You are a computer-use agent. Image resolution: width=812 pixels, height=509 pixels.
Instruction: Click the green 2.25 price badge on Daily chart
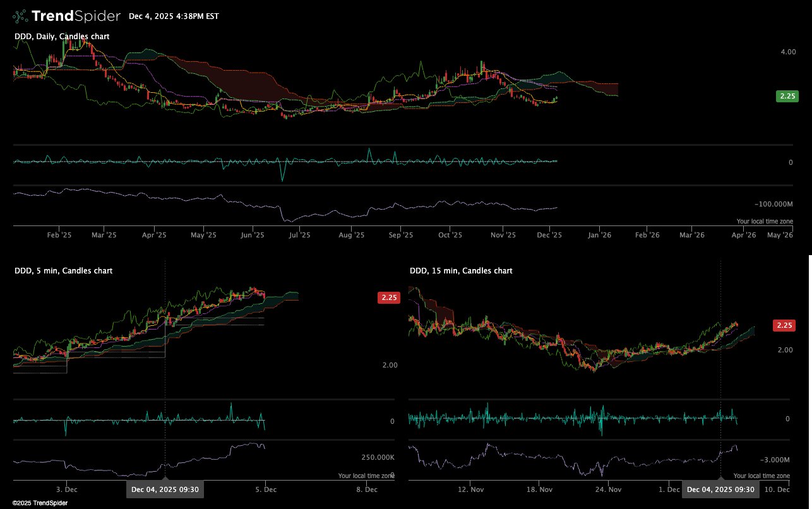[787, 97]
